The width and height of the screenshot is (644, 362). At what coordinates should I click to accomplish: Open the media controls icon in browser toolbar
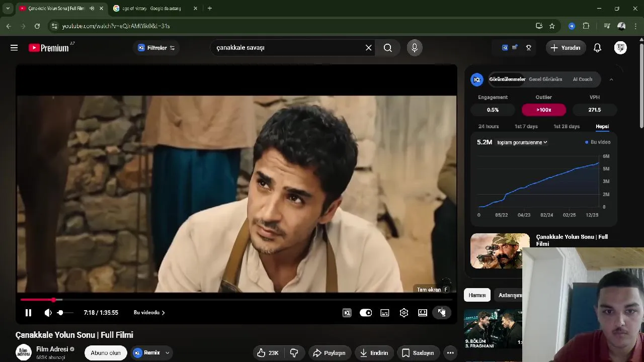click(607, 26)
